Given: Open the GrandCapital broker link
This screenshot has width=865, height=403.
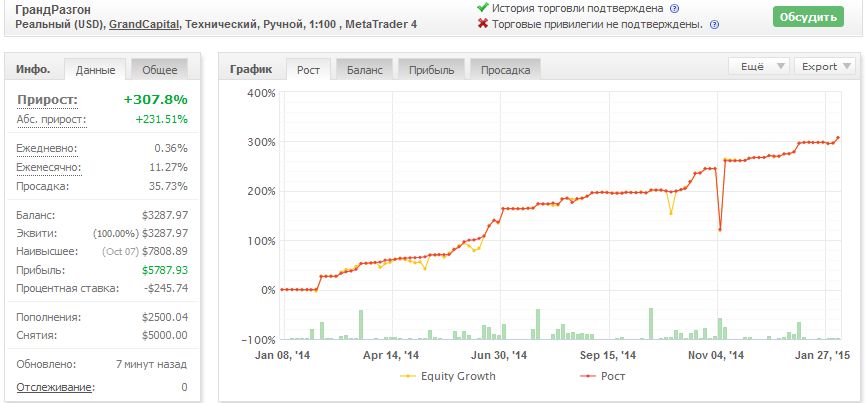Looking at the screenshot, I should [x=145, y=24].
